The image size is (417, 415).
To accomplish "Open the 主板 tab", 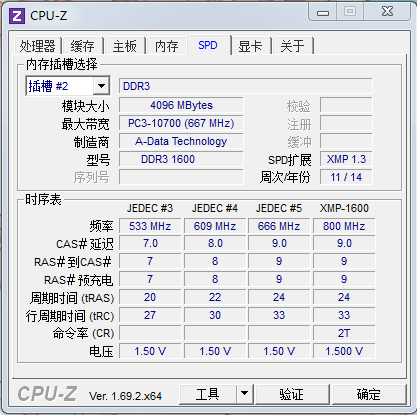I will [125, 46].
